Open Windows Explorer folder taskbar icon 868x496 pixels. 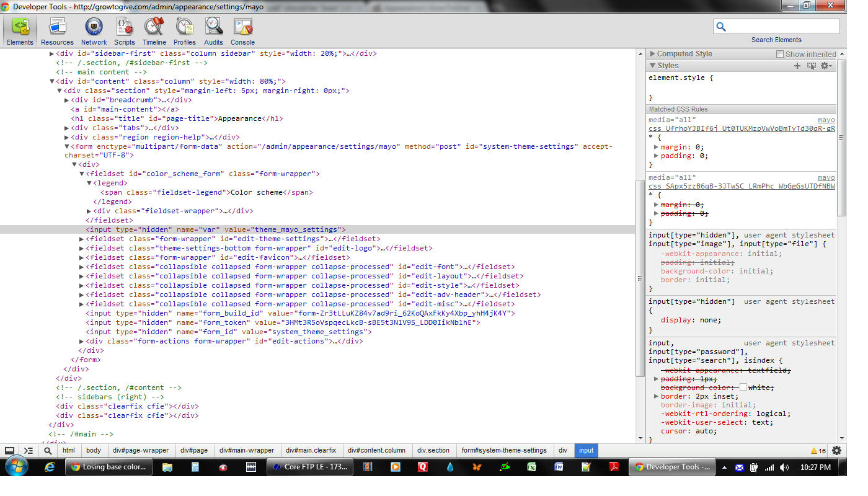coord(167,467)
